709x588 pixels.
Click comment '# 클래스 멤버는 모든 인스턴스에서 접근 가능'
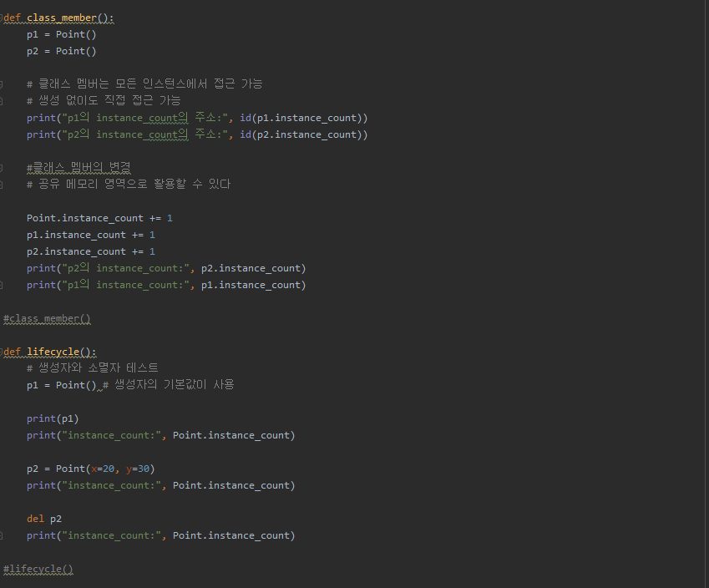tap(144, 84)
